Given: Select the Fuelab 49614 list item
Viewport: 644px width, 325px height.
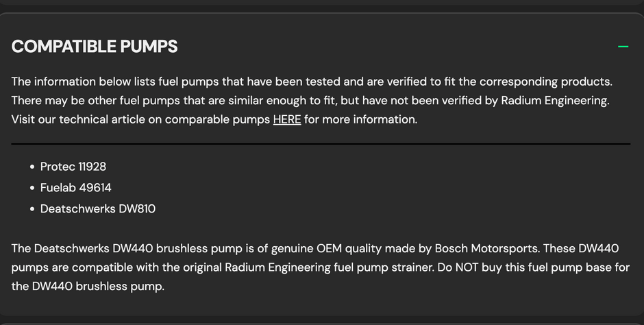Looking at the screenshot, I should 75,187.
